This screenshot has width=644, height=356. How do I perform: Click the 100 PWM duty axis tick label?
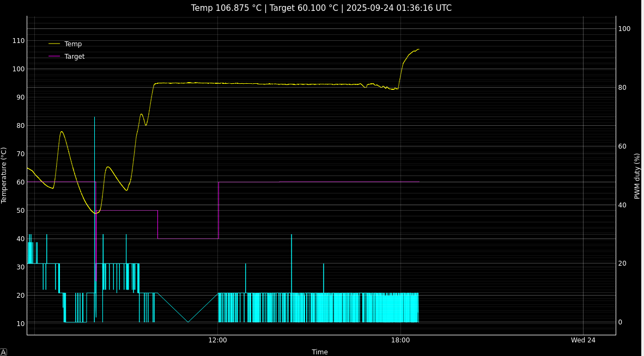click(624, 28)
